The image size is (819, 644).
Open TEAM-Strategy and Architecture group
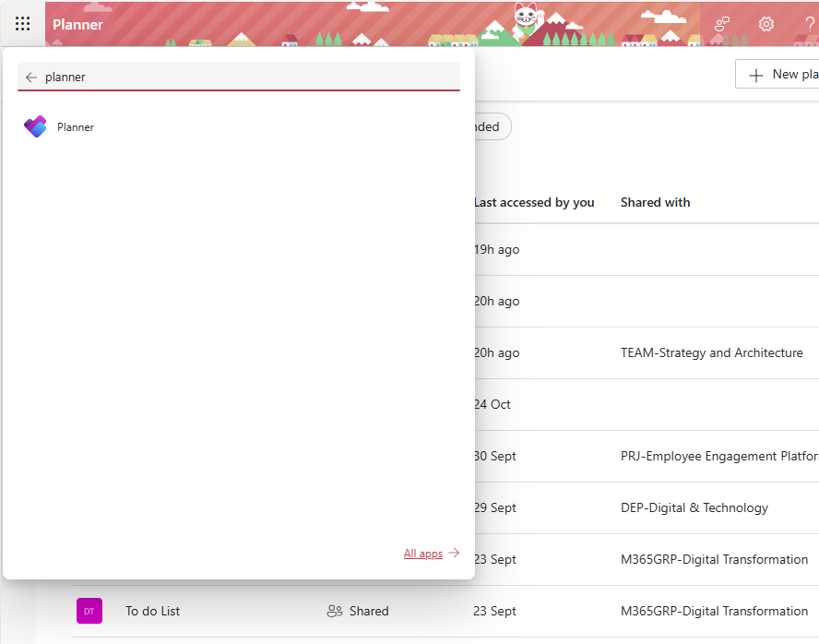pos(711,352)
